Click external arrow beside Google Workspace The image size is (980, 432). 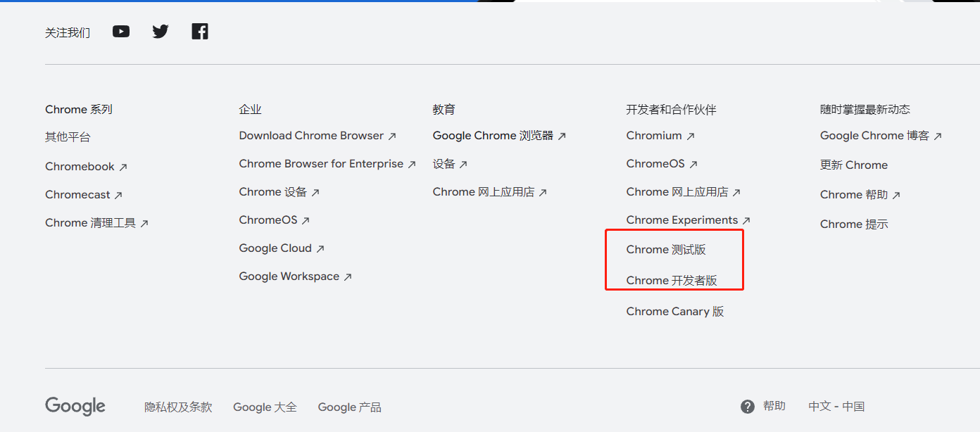[348, 277]
